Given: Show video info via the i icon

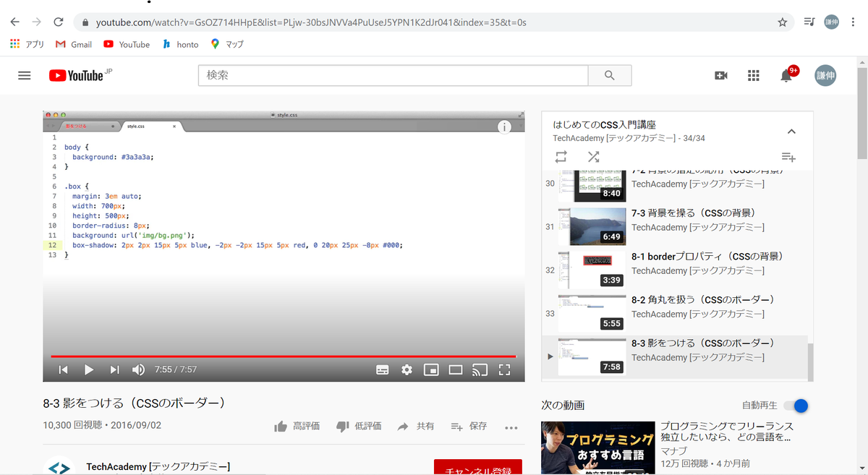Looking at the screenshot, I should pos(505,127).
